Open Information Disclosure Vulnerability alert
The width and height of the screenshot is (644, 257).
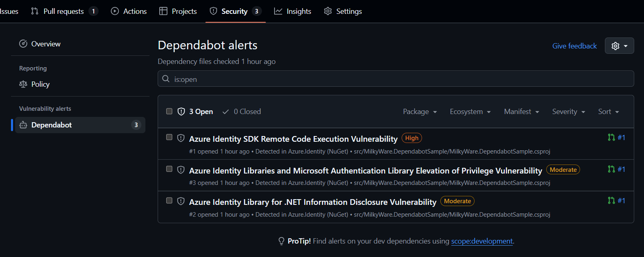(x=313, y=202)
